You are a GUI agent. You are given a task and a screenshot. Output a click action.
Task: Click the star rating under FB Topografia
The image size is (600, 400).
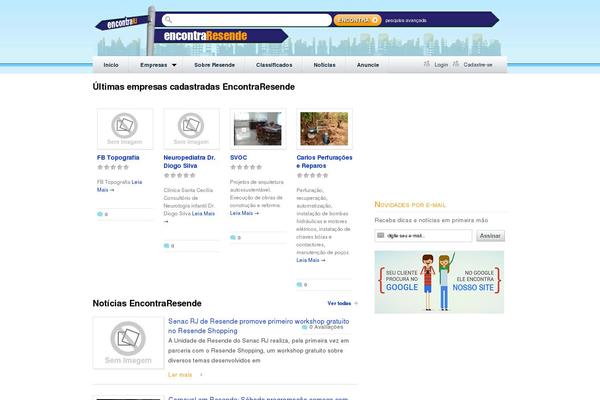[113, 167]
